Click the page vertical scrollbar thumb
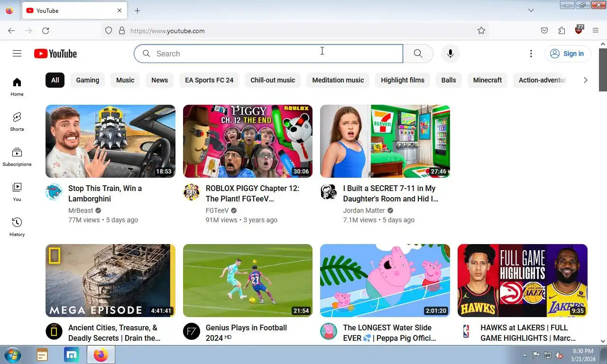The image size is (607, 364). [603, 70]
